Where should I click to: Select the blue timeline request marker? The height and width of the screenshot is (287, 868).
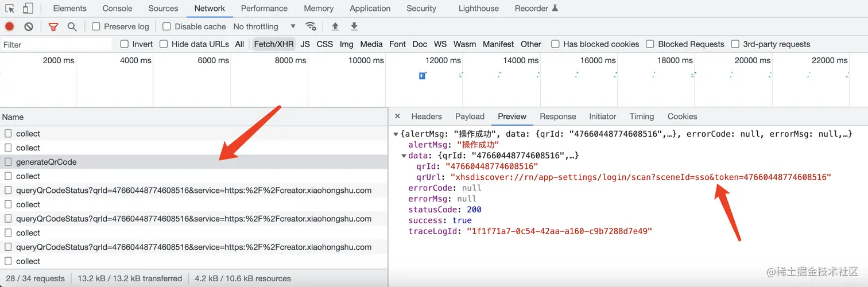tap(422, 75)
